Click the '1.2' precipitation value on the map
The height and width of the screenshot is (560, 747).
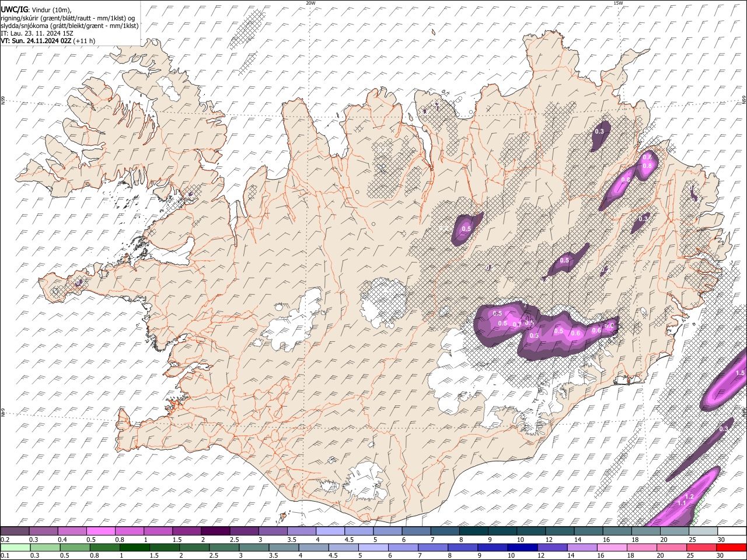[x=689, y=496]
